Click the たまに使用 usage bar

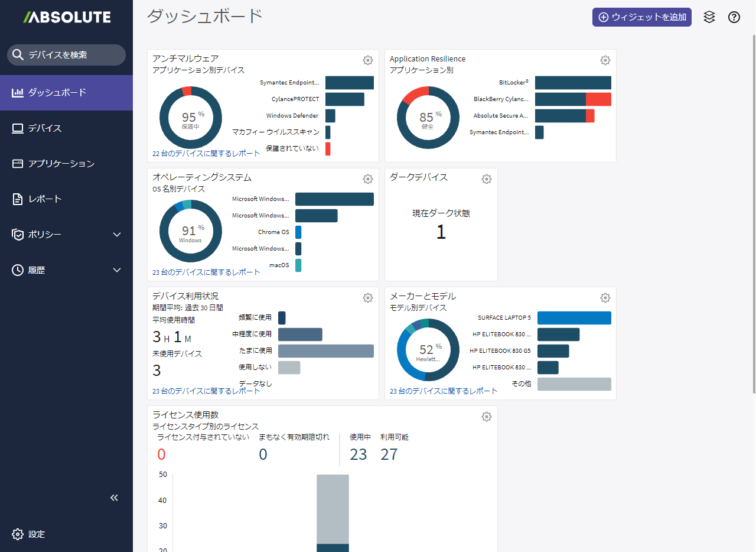326,351
